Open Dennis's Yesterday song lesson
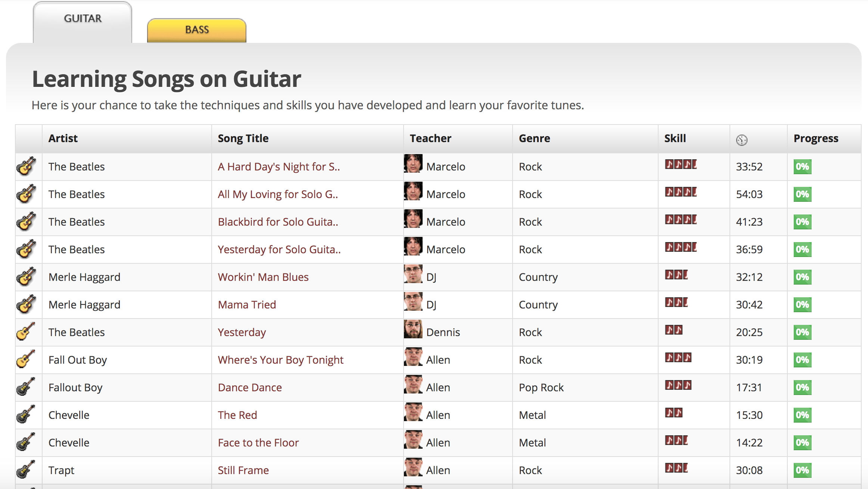 (x=242, y=332)
